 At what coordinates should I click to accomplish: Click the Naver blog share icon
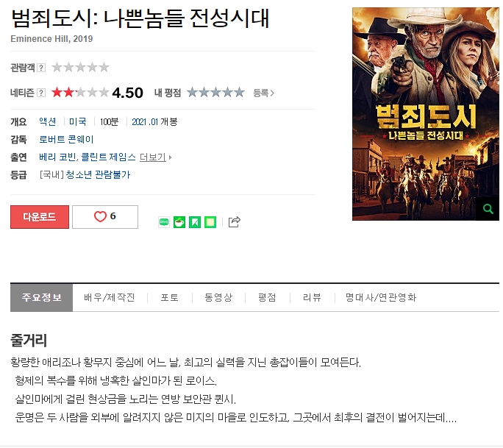pyautogui.click(x=164, y=222)
